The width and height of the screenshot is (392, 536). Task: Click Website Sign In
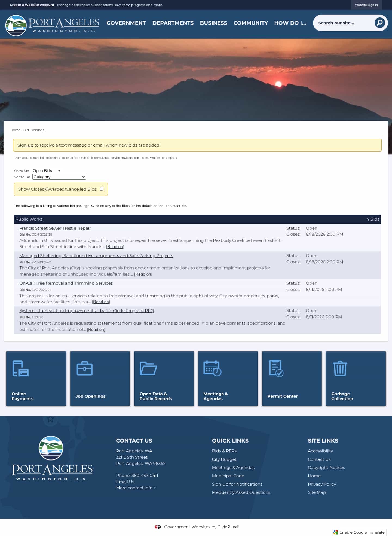pos(366,5)
